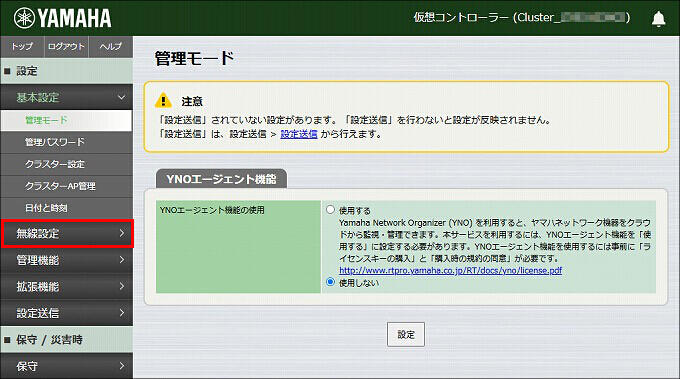680x379 pixels.
Task: Click the 管理機能 menu label
Action: [38, 260]
